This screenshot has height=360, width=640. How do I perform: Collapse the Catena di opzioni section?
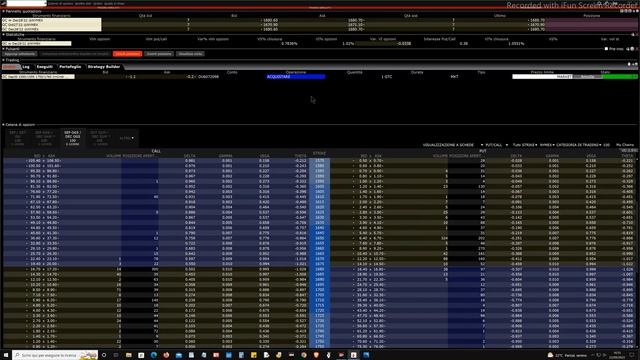coord(3,125)
